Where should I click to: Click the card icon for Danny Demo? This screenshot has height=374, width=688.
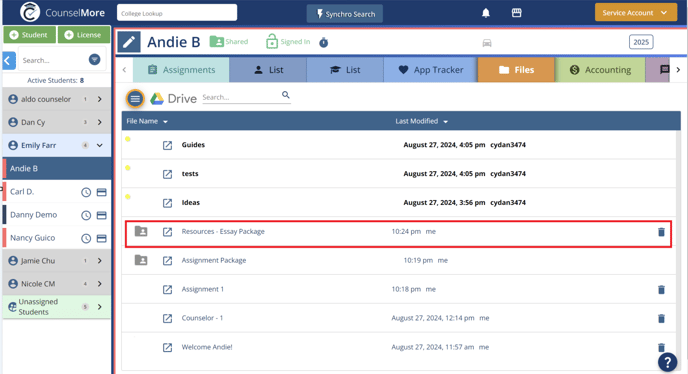coord(101,215)
